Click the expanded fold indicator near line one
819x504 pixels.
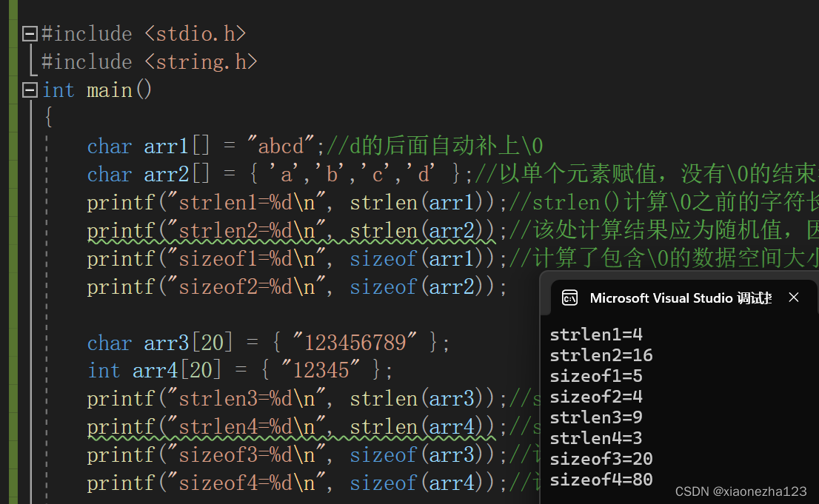pos(28,33)
